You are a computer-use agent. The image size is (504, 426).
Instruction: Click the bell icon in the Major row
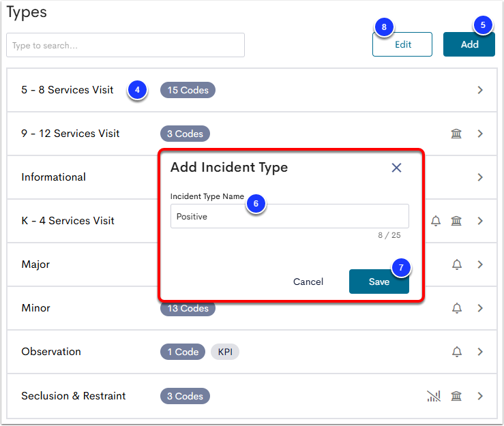click(x=457, y=264)
